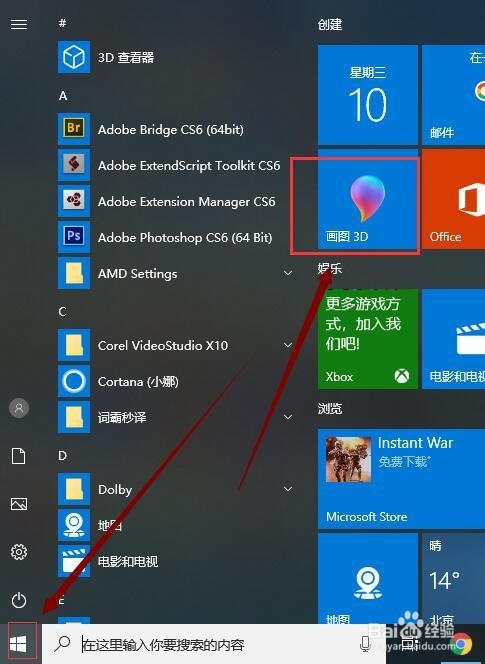Screen dimensions: 485x664
Task: Expand the Dolby folder chevron
Action: [288, 489]
